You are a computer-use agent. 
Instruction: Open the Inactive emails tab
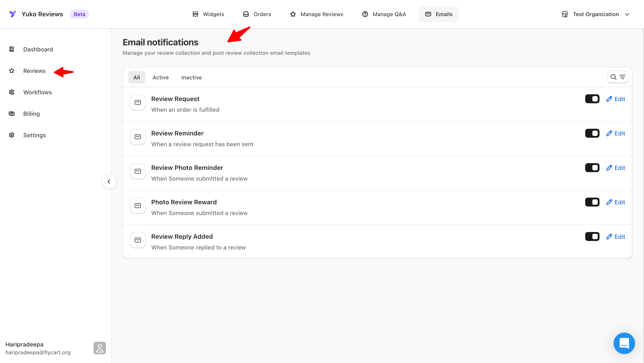point(191,77)
